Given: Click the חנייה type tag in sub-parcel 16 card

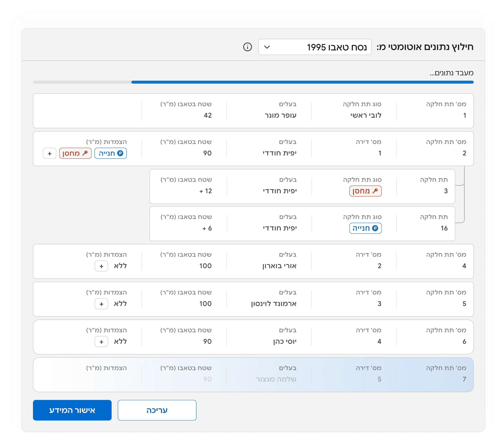Looking at the screenshot, I should 365,228.
